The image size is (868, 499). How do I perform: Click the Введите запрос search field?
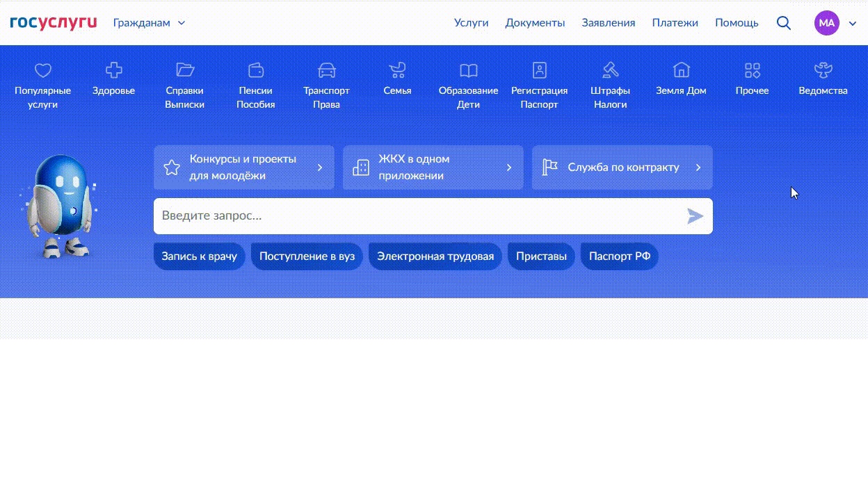(x=417, y=216)
